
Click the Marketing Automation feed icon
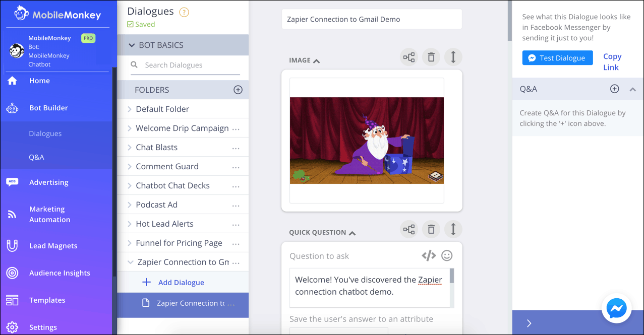[12, 215]
